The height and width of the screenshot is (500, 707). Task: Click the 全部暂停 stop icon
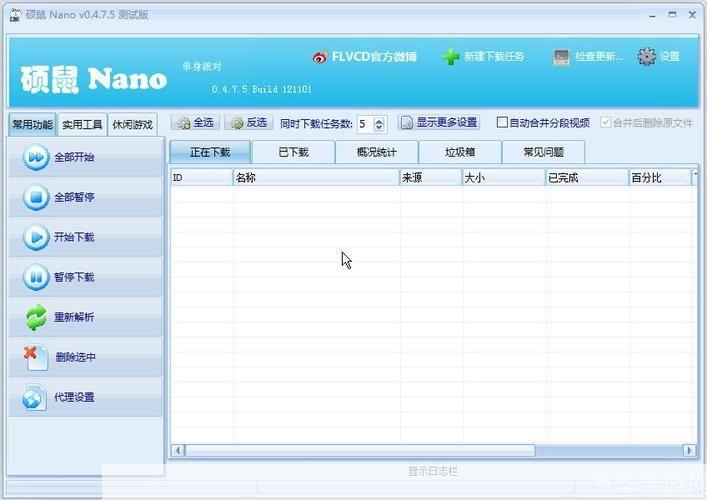tap(36, 197)
